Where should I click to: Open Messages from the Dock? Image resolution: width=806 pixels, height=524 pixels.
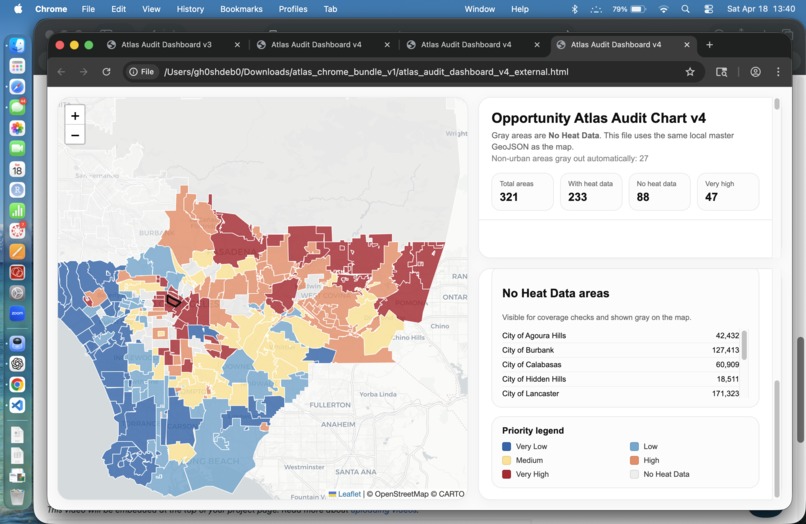tap(17, 107)
